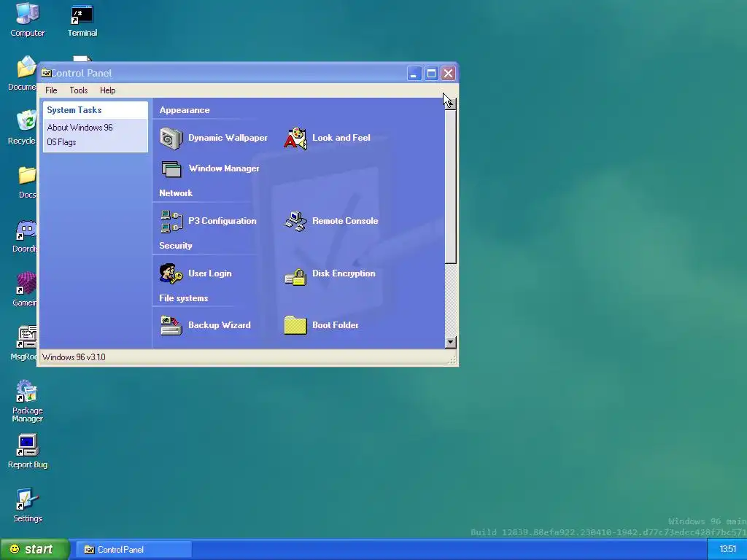This screenshot has height=560, width=747.
Task: Click the Appearance section heading
Action: (x=185, y=110)
